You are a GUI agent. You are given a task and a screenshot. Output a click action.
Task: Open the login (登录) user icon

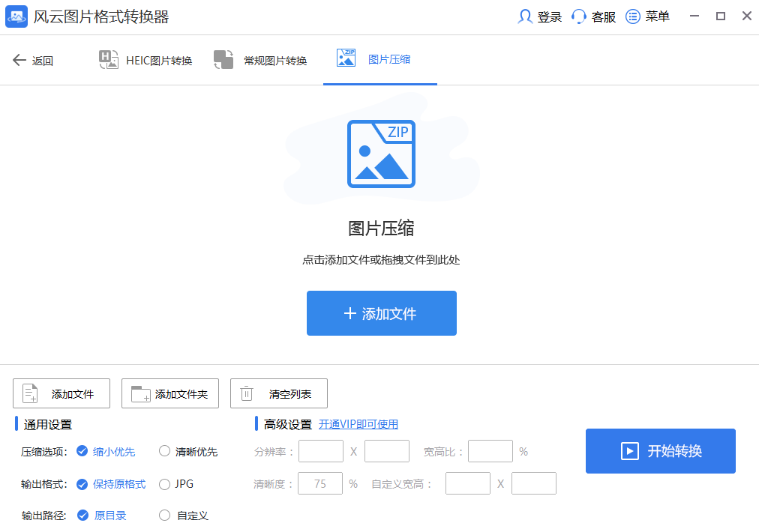tap(525, 16)
